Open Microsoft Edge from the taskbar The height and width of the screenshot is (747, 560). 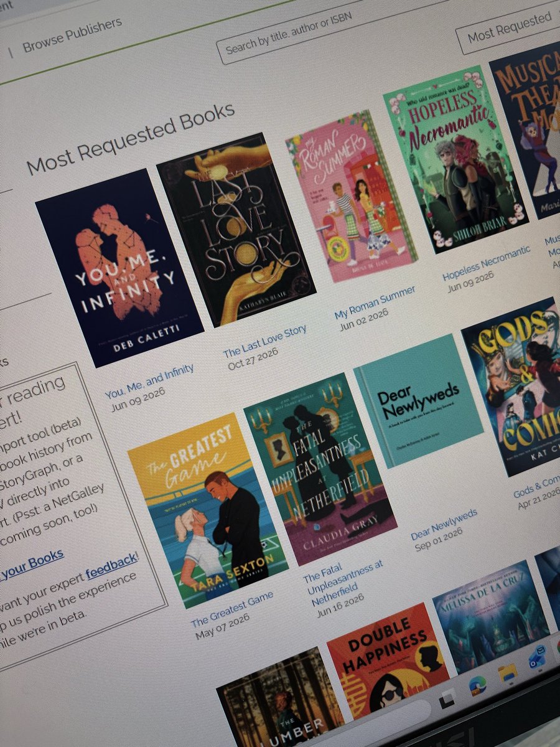tap(478, 685)
